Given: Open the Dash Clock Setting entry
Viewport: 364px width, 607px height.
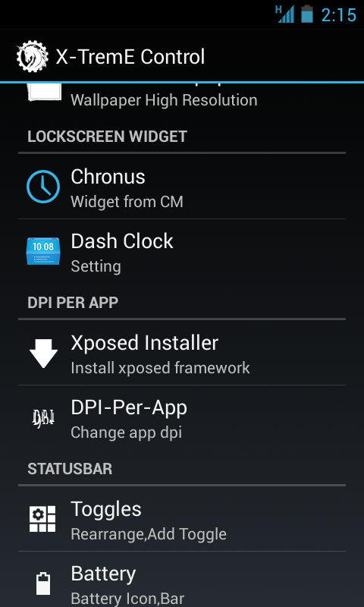Looking at the screenshot, I should 182,251.
